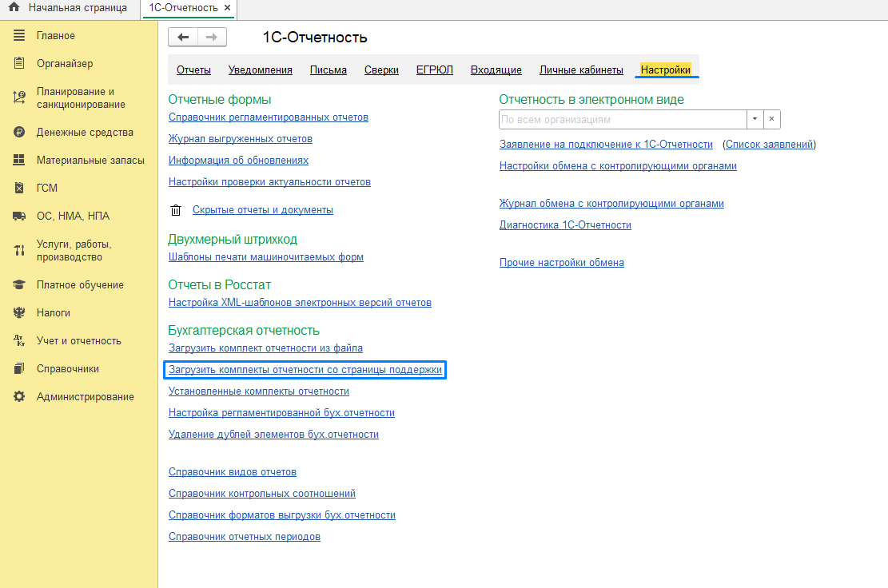Click the Материальные запасы grid icon
Image resolution: width=888 pixels, height=588 pixels.
(x=19, y=160)
